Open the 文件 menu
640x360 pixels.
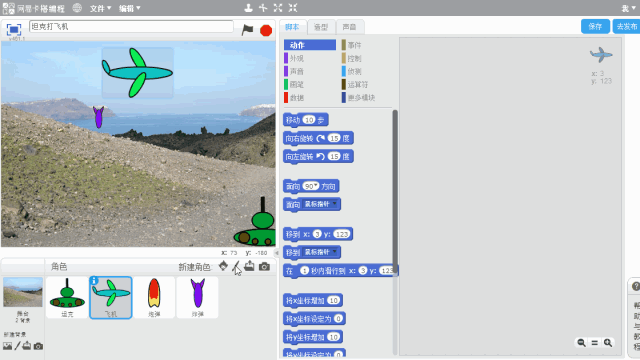[100, 8]
